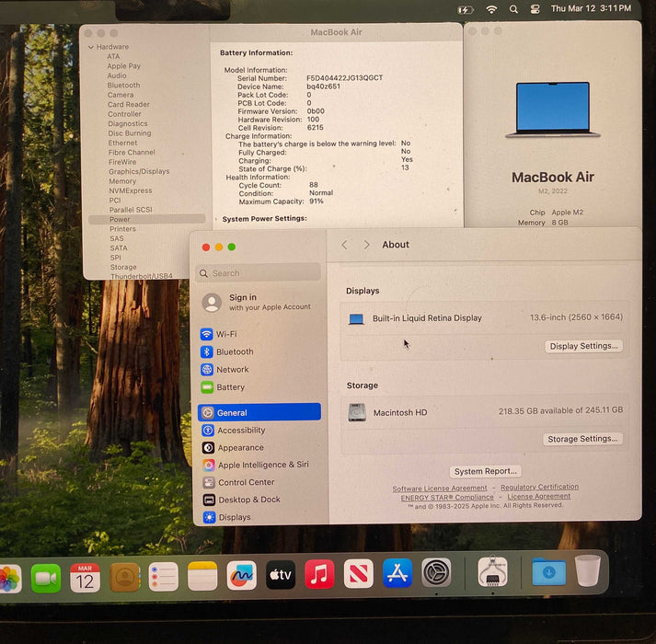The width and height of the screenshot is (656, 644).
Task: Click Storage Settings button
Action: coord(582,439)
